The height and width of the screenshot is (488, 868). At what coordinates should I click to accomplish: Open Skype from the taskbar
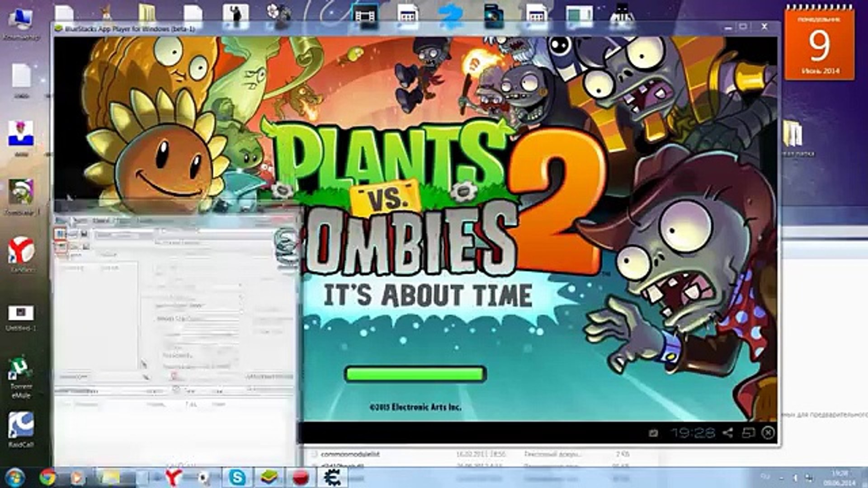pyautogui.click(x=237, y=478)
